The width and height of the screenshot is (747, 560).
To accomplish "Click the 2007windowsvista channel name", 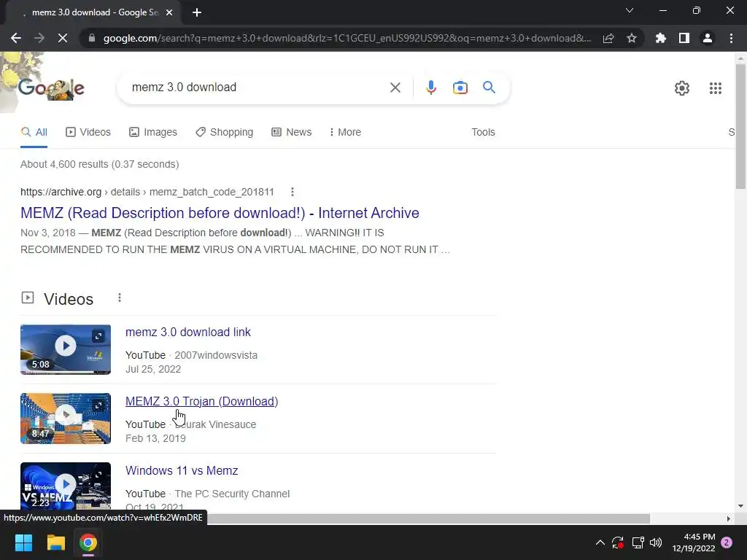I will click(x=216, y=355).
